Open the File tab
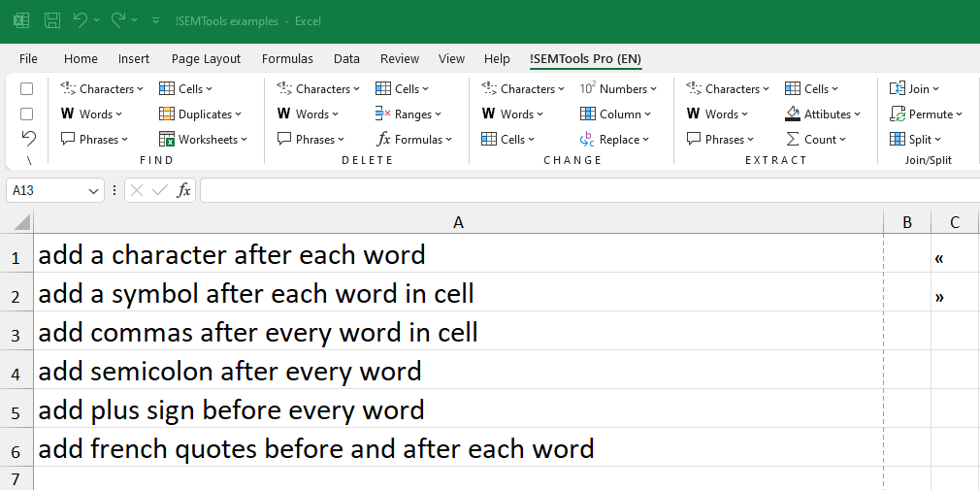The image size is (980, 490). (x=28, y=59)
